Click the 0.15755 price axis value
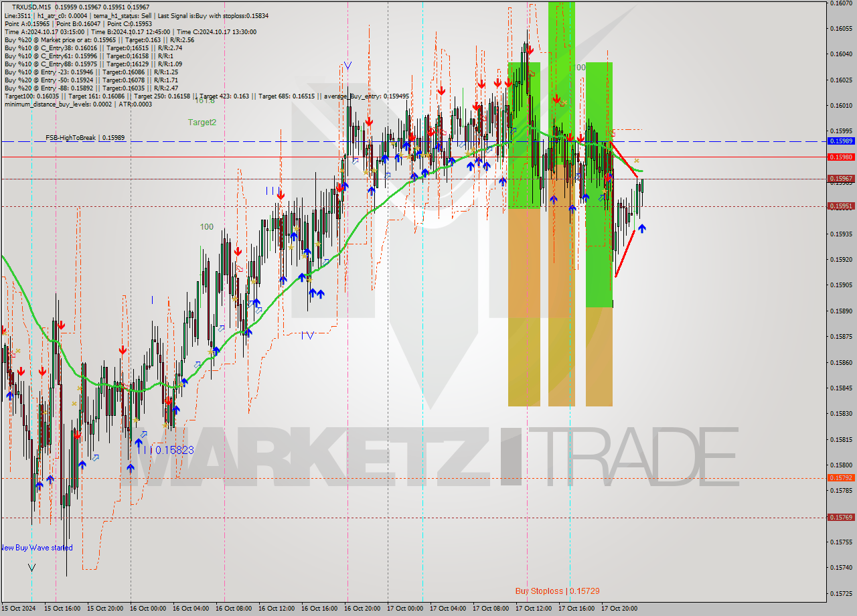The image size is (857, 616). pyautogui.click(x=841, y=542)
